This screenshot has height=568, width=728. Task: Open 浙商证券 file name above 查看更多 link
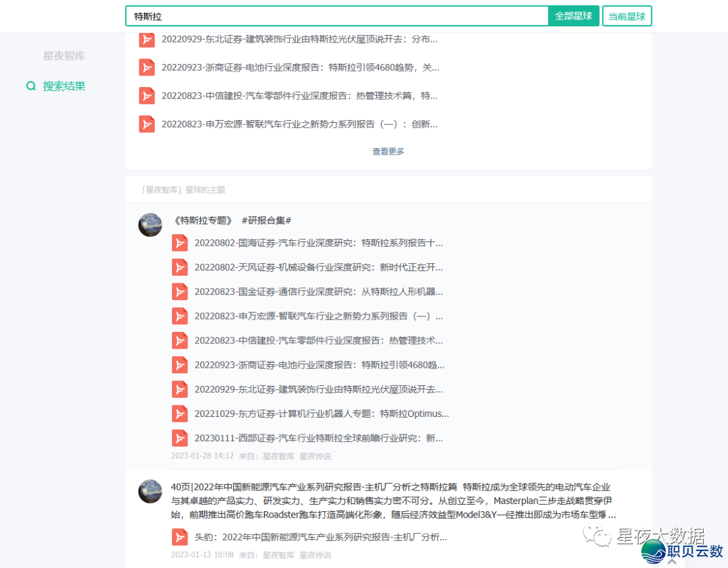tap(301, 68)
